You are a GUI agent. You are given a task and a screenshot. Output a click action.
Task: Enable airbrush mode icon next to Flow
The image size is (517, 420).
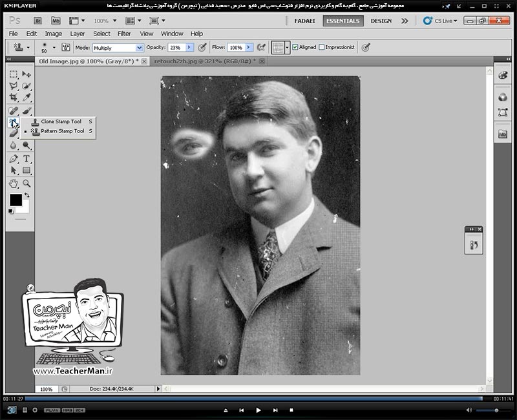(x=261, y=47)
